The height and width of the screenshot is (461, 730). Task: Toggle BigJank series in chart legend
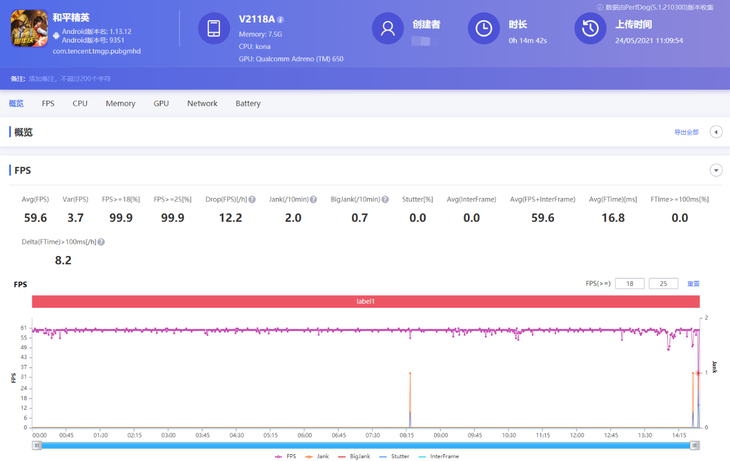point(358,456)
